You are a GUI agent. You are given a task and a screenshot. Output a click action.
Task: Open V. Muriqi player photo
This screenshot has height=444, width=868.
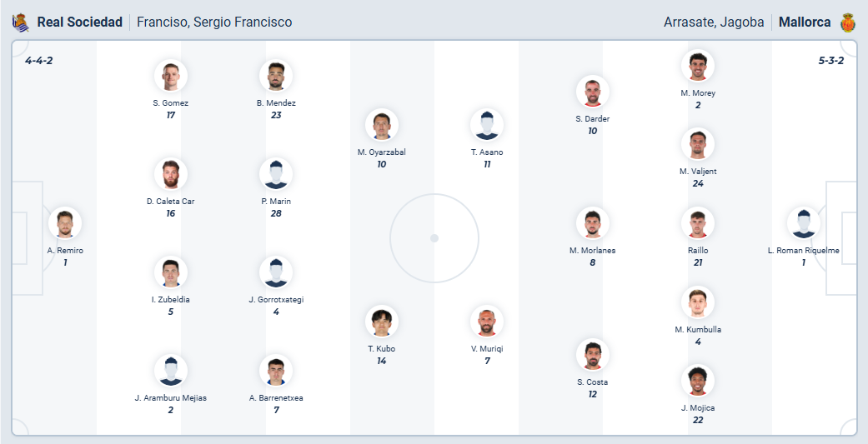click(487, 322)
